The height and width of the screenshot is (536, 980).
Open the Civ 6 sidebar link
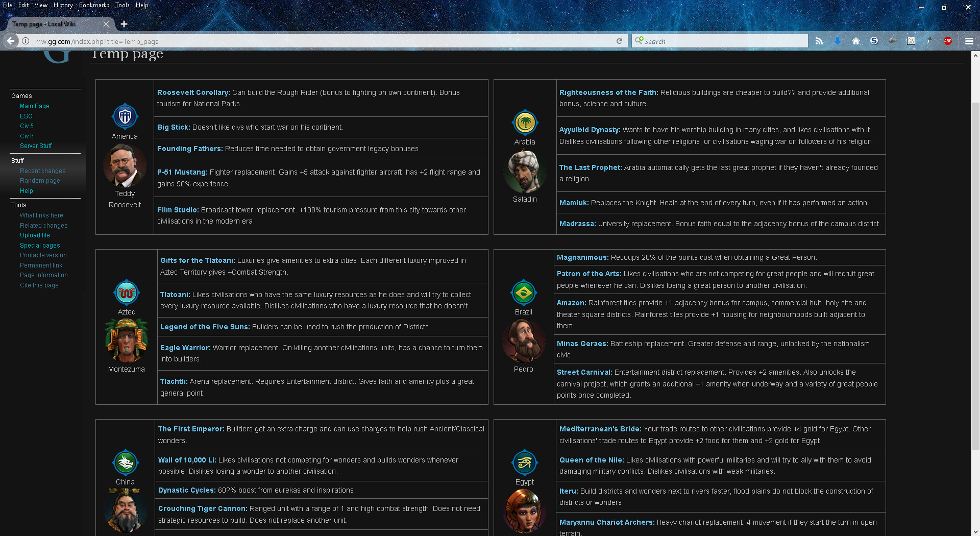pos(27,136)
